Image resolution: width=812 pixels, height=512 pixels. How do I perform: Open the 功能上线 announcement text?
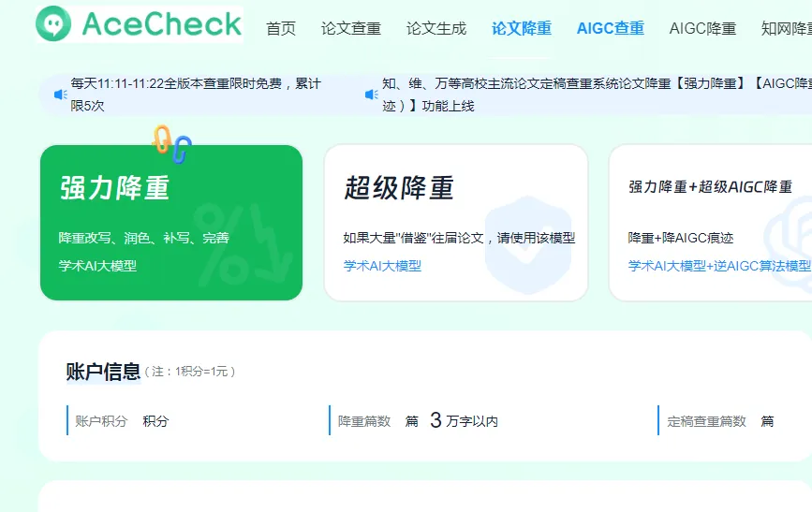pyautogui.click(x=597, y=95)
